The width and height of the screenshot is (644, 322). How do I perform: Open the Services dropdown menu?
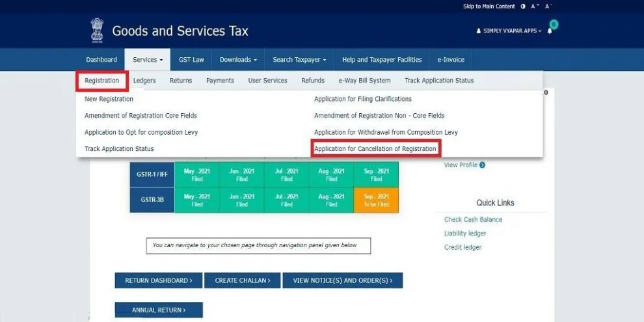[148, 60]
